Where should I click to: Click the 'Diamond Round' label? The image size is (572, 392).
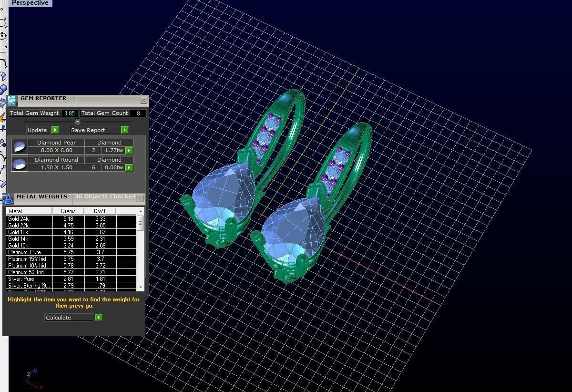click(x=56, y=160)
